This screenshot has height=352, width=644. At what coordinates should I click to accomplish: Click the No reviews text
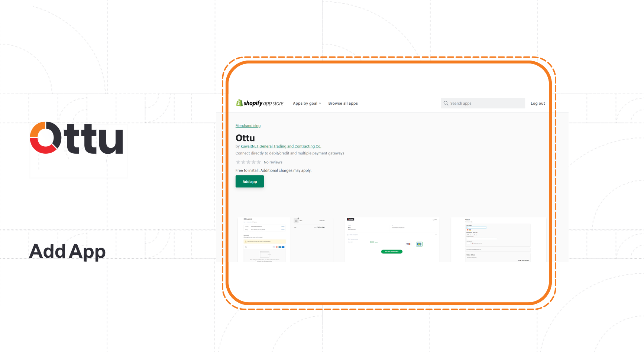273,162
